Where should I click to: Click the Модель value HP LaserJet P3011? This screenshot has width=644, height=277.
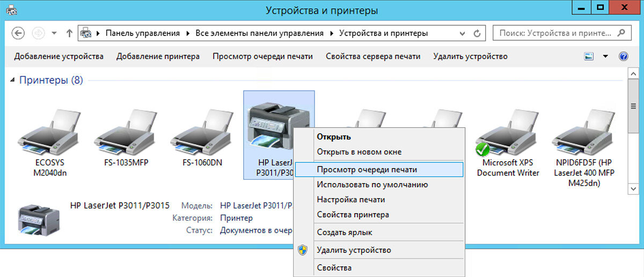coord(256,206)
